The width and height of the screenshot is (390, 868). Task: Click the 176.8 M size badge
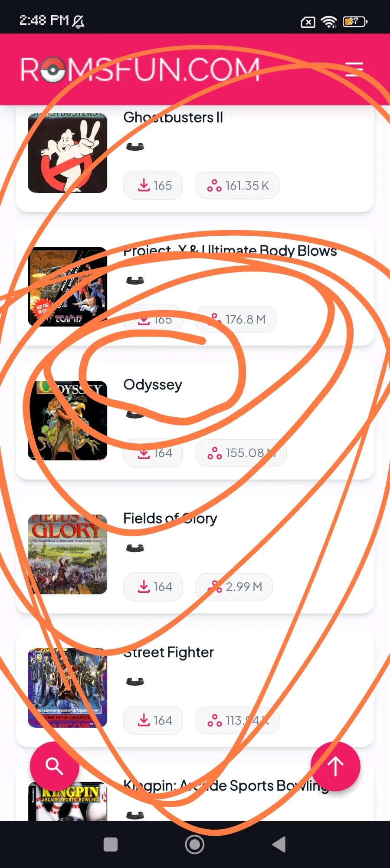coord(236,319)
